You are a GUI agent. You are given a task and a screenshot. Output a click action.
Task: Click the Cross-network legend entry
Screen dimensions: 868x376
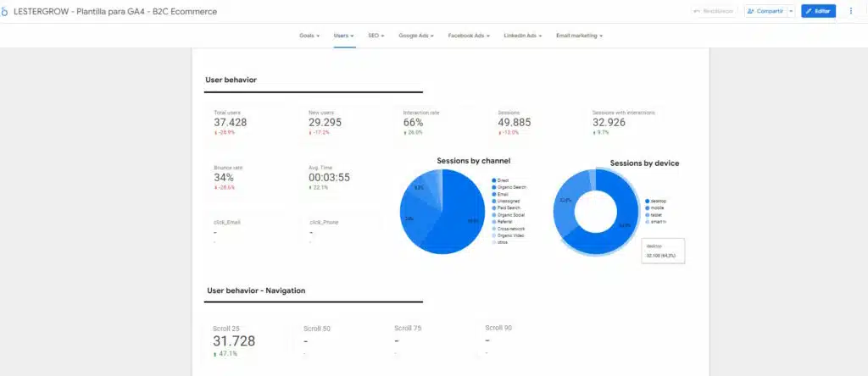coord(508,229)
